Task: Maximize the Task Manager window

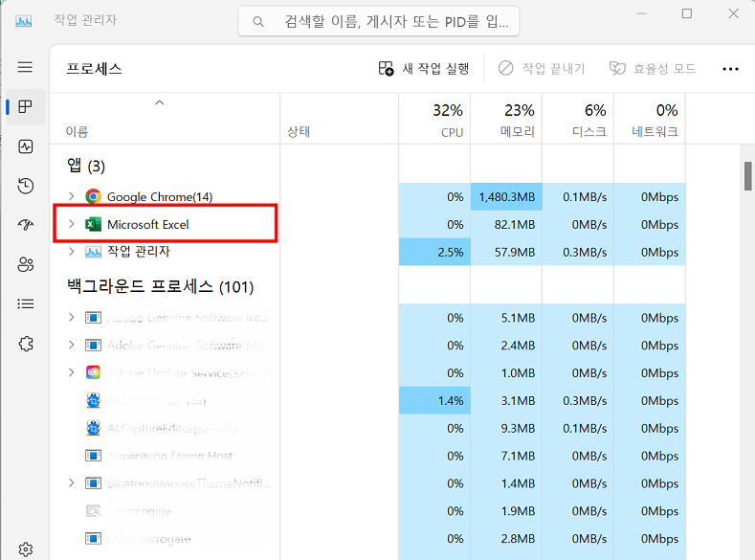Action: pyautogui.click(x=687, y=13)
